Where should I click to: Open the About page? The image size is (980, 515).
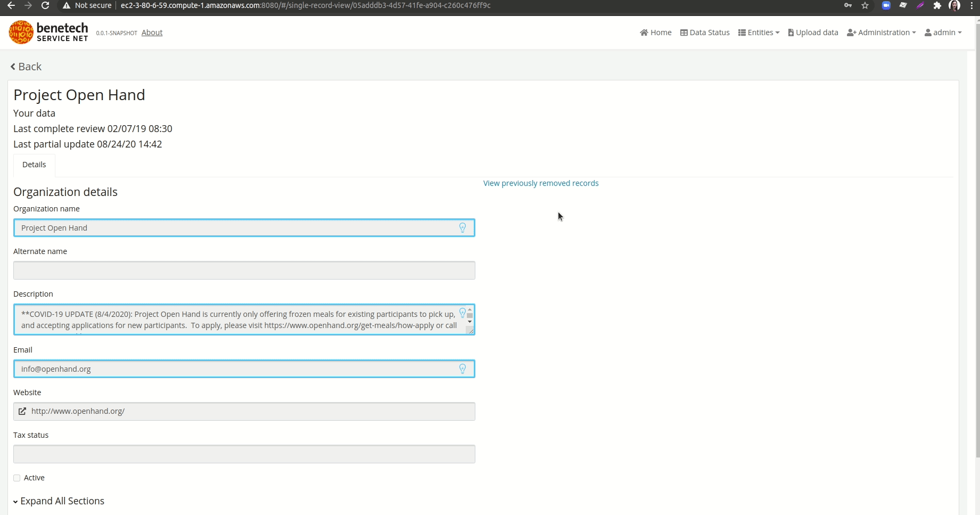152,32
